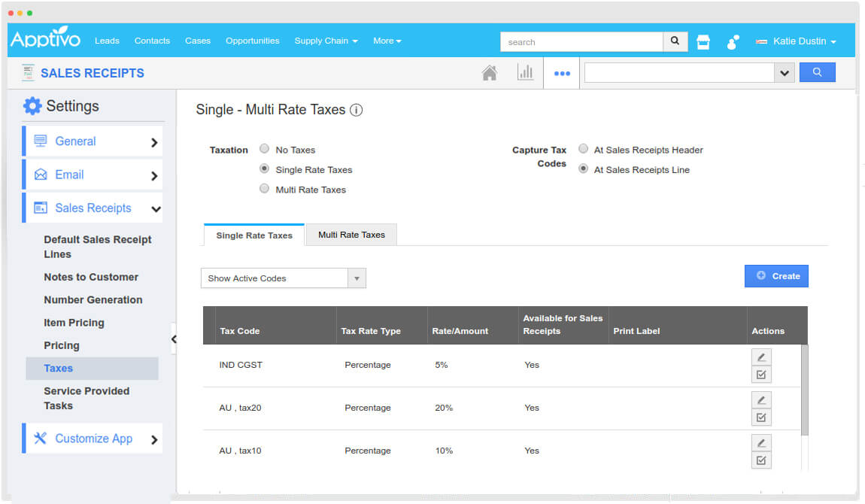Click the tax table vertical scrollbar
The width and height of the screenshot is (865, 504).
(x=805, y=390)
